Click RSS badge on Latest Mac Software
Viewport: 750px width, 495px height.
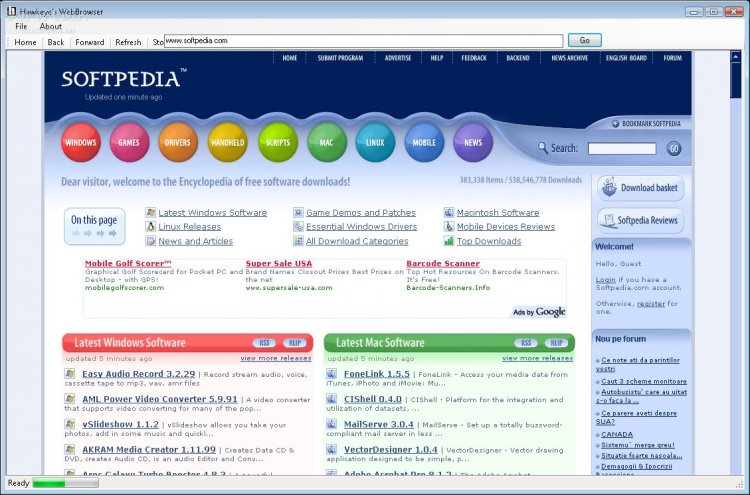tap(526, 343)
